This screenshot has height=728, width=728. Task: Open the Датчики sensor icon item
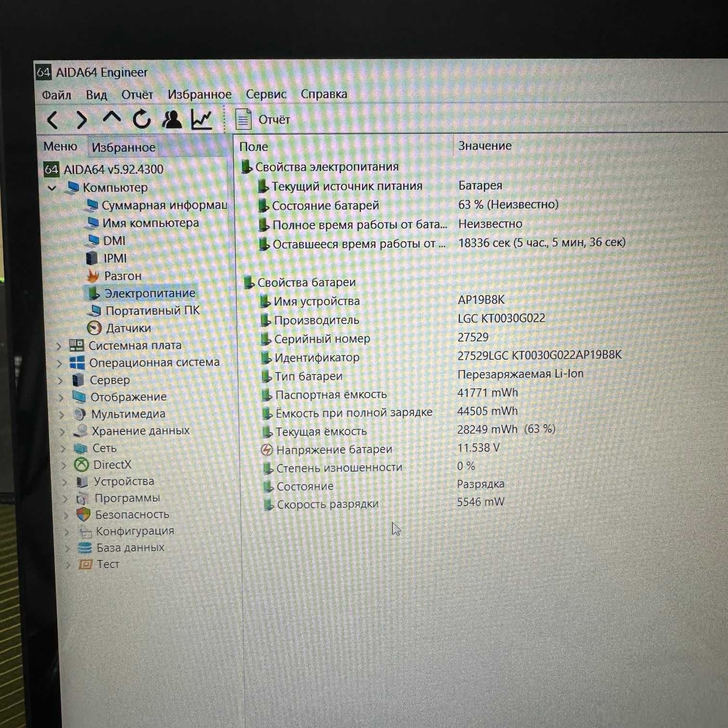[94, 328]
